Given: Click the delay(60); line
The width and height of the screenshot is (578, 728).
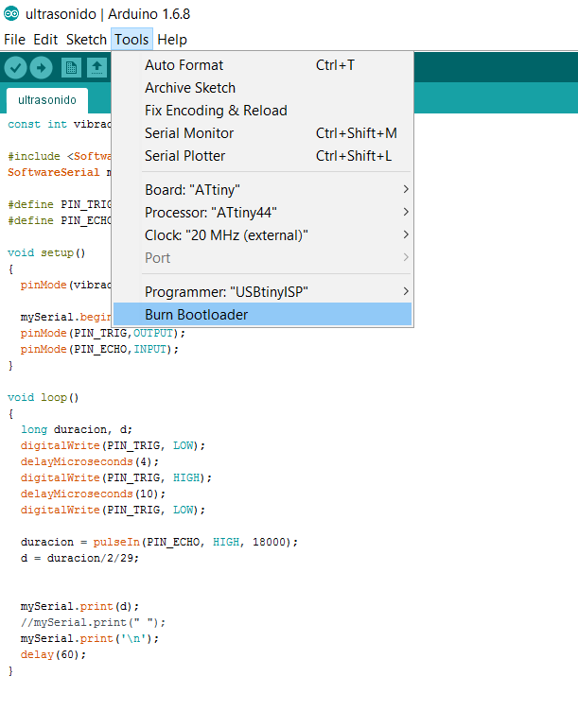Looking at the screenshot, I should (x=53, y=654).
